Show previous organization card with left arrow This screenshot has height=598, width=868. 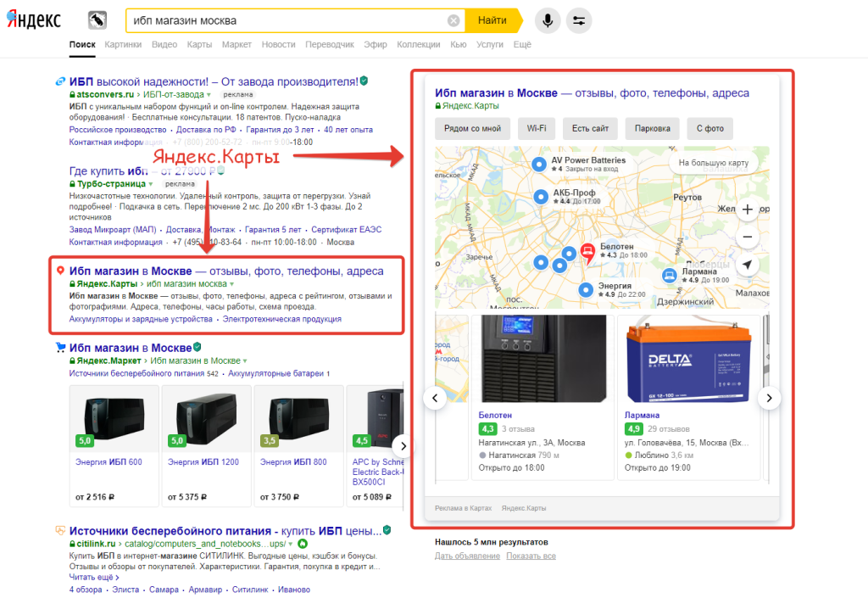[x=435, y=398]
